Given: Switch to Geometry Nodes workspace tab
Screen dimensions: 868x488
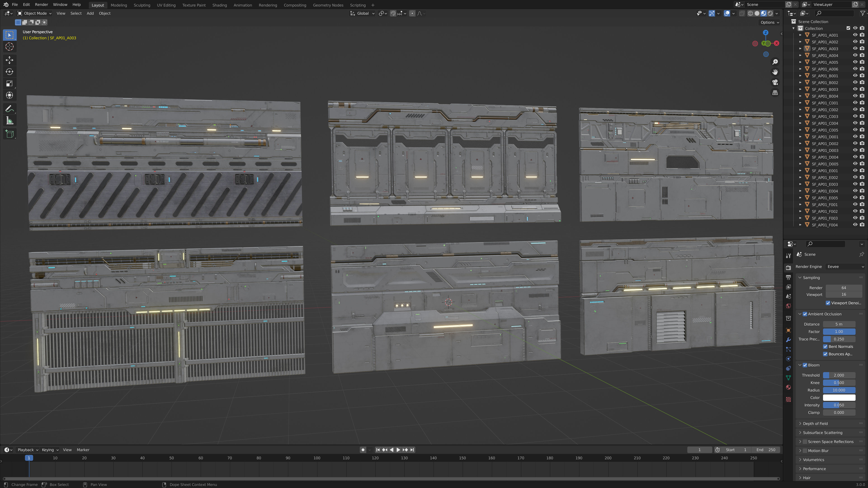Looking at the screenshot, I should click(328, 5).
